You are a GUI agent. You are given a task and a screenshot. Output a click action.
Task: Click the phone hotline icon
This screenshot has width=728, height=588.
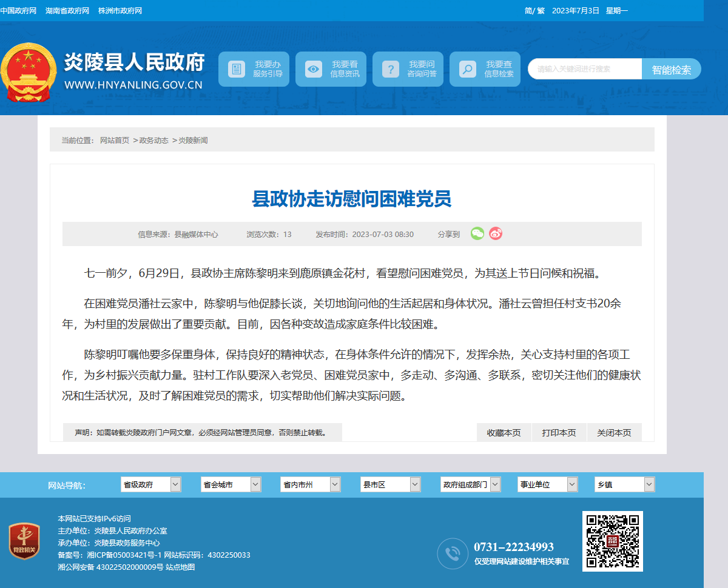(453, 553)
